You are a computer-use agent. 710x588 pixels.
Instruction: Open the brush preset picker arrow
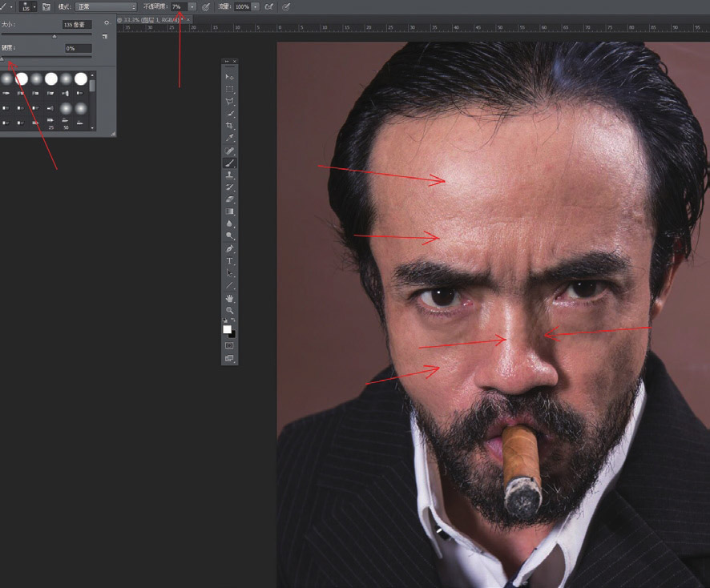click(36, 6)
